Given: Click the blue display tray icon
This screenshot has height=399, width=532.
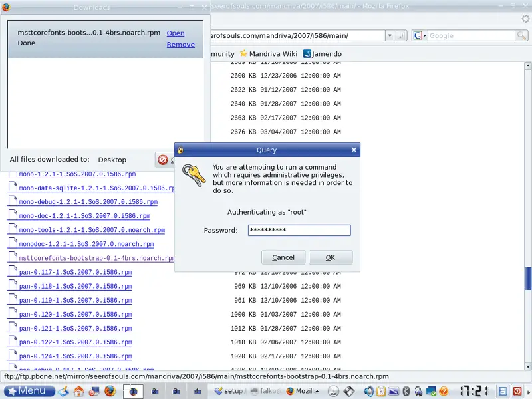Looking at the screenshot, I should pyautogui.click(x=393, y=391).
